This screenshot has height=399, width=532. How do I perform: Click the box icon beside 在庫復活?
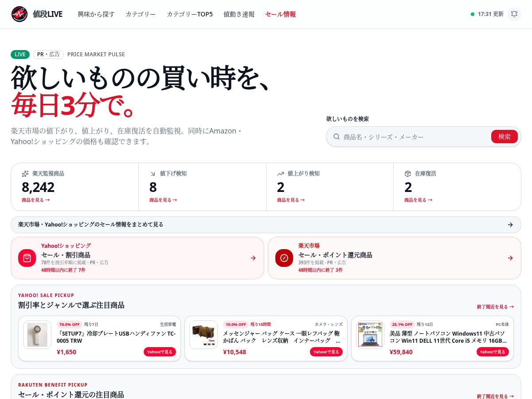(x=408, y=173)
